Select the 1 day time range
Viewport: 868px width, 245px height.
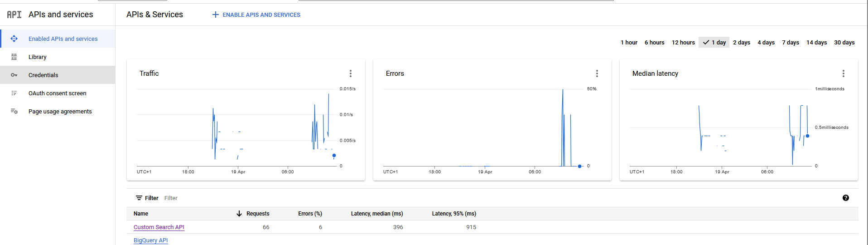point(714,42)
